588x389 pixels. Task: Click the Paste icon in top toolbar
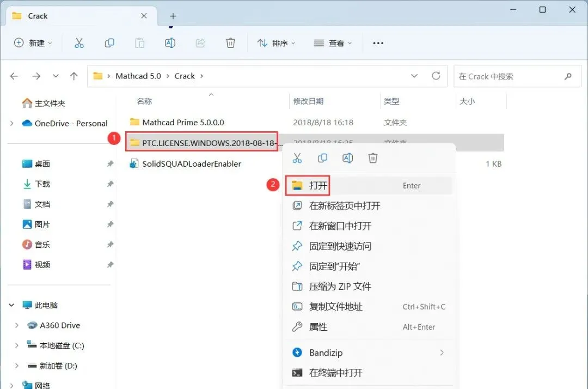tap(139, 43)
